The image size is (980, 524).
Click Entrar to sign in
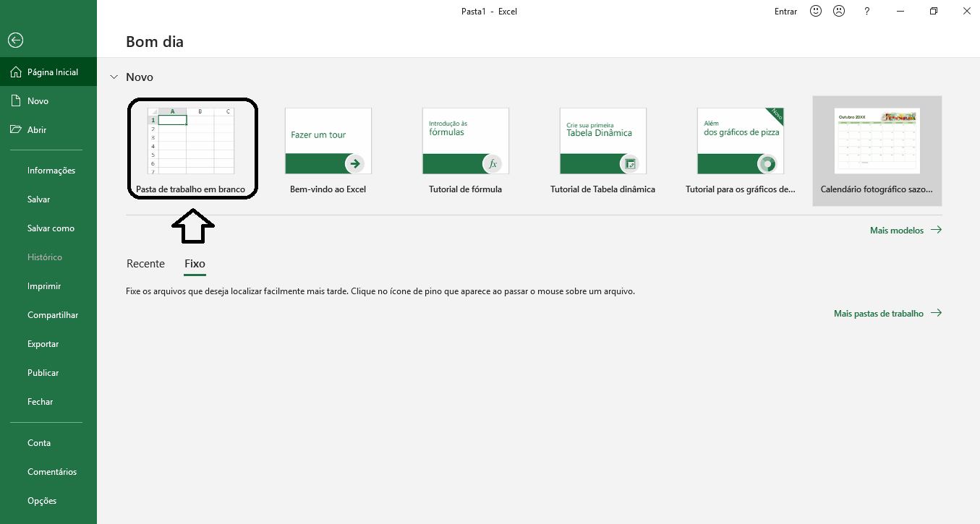click(785, 12)
